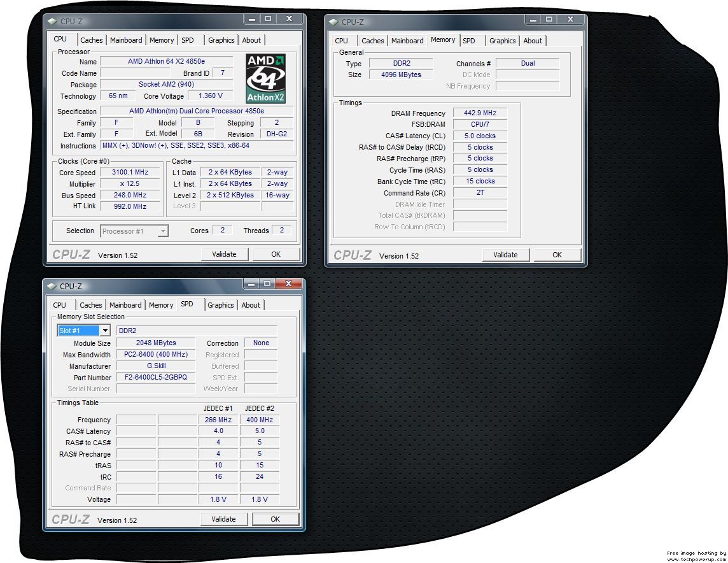Click the JEDEC #1 voltage 1.8 V
Viewport: 728px width, 563px height.
click(218, 499)
